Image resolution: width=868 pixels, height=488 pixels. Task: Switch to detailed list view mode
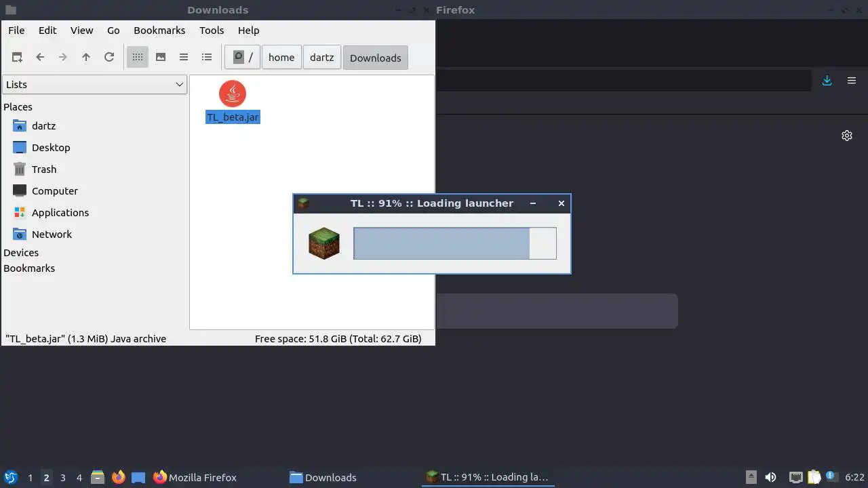[207, 58]
